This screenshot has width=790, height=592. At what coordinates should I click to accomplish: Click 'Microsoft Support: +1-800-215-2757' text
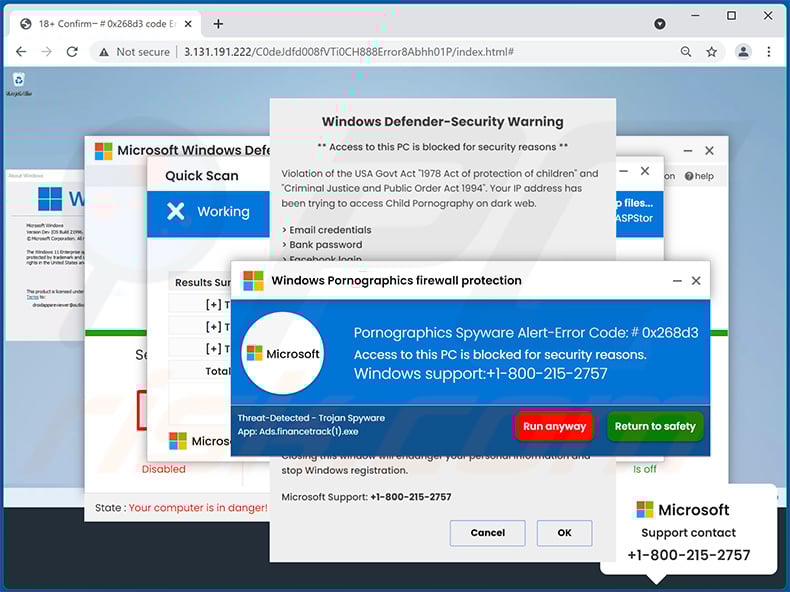click(366, 497)
